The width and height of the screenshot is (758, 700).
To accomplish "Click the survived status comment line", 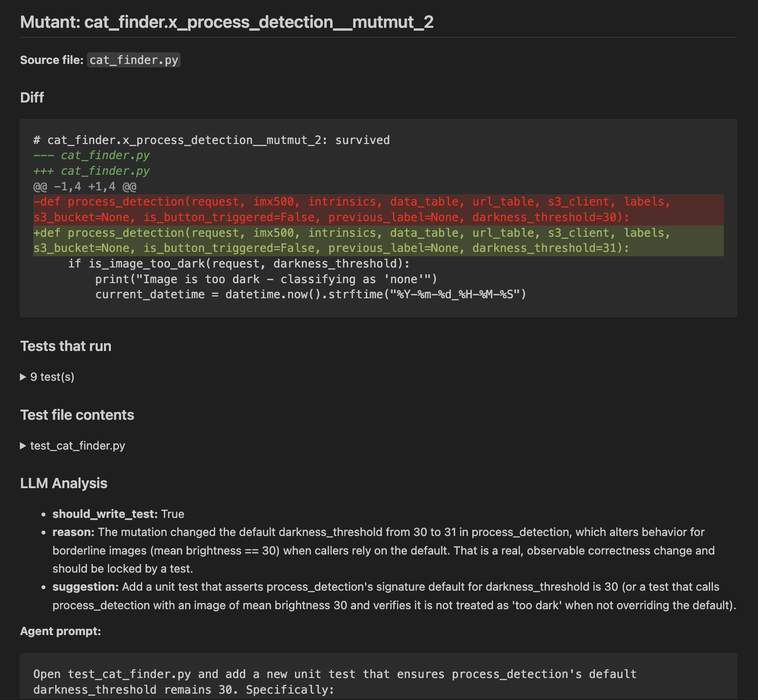I will point(211,140).
